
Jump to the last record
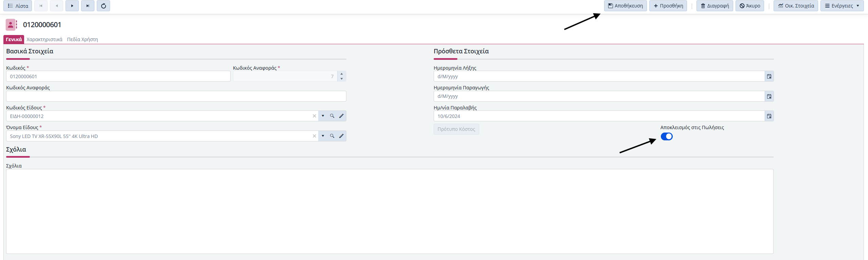click(x=88, y=6)
